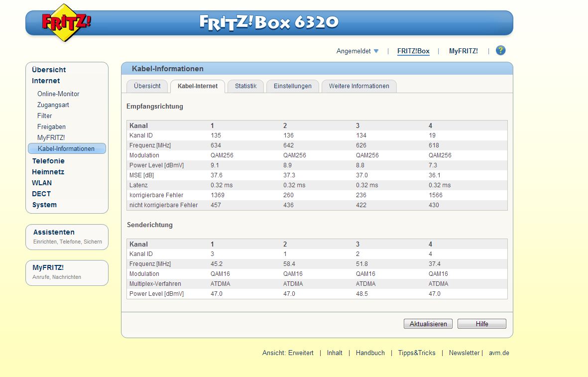
Task: Select frequency value 626
Action: [361, 145]
